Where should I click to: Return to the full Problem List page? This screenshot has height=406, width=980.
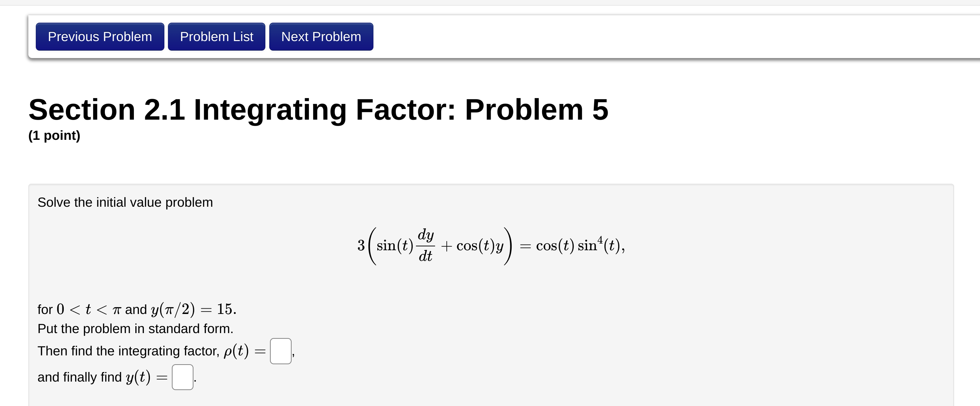[216, 36]
